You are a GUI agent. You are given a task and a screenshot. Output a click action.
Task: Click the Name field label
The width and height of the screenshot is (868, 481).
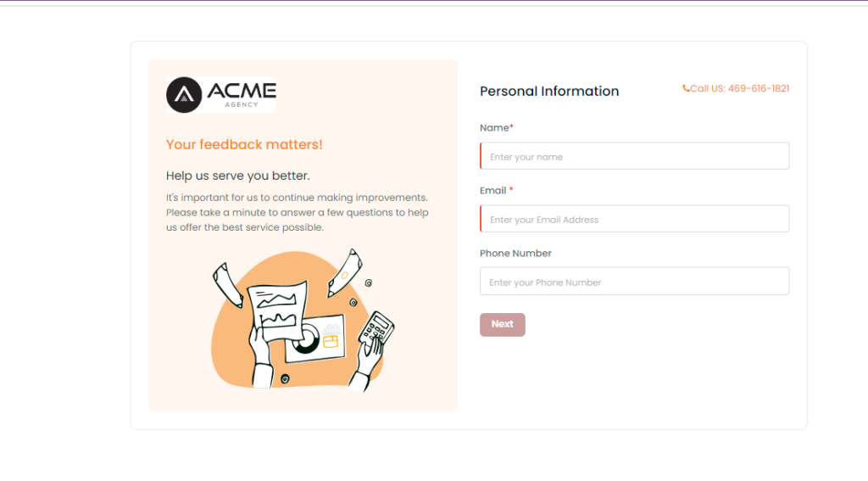point(496,128)
